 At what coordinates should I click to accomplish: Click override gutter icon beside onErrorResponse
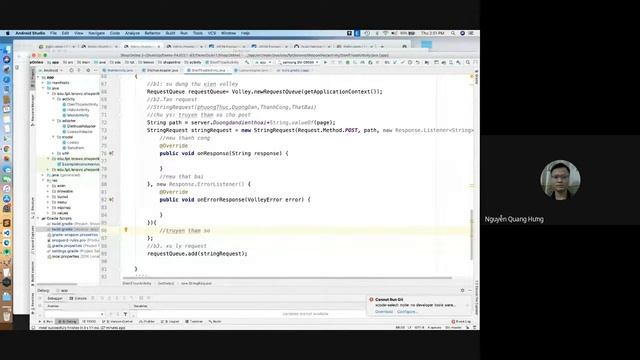pos(111,200)
